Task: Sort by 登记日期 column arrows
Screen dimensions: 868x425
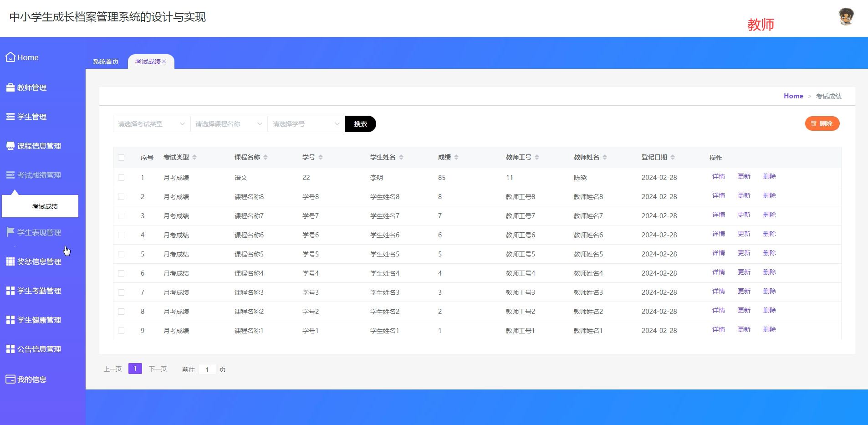Action: [x=673, y=157]
